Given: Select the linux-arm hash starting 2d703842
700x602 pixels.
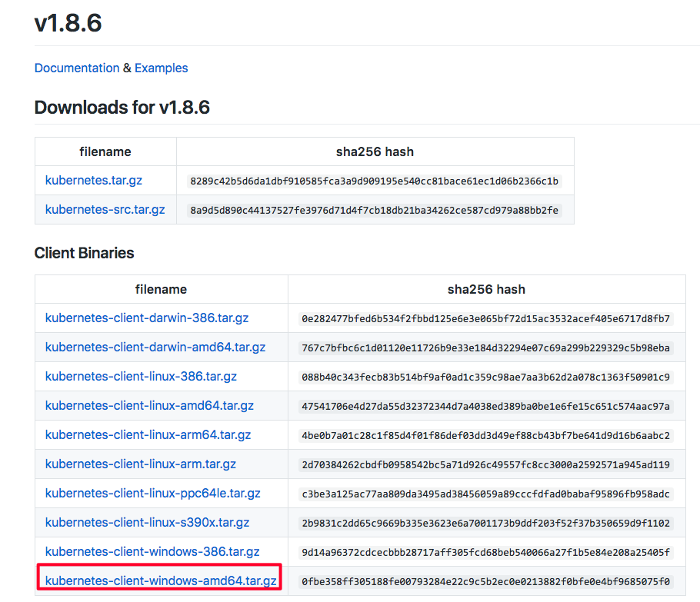Looking at the screenshot, I should 485,465.
